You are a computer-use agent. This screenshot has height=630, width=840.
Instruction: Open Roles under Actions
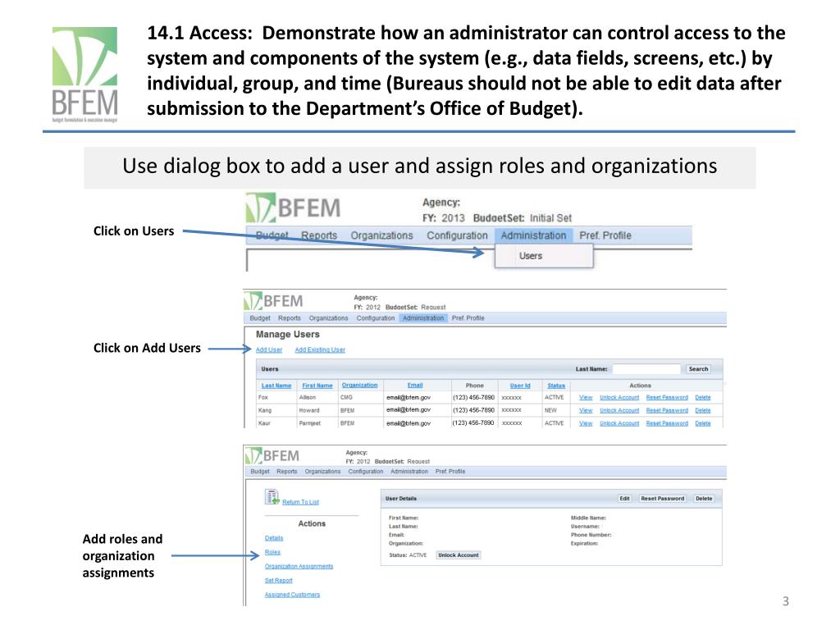pyautogui.click(x=272, y=552)
